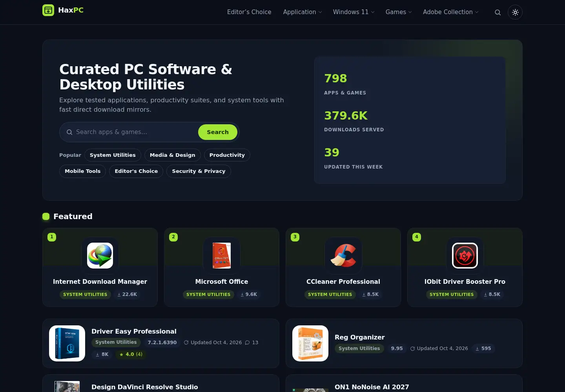
Task: Open the Design DaVinci Resolve Studio title
Action: (145, 387)
